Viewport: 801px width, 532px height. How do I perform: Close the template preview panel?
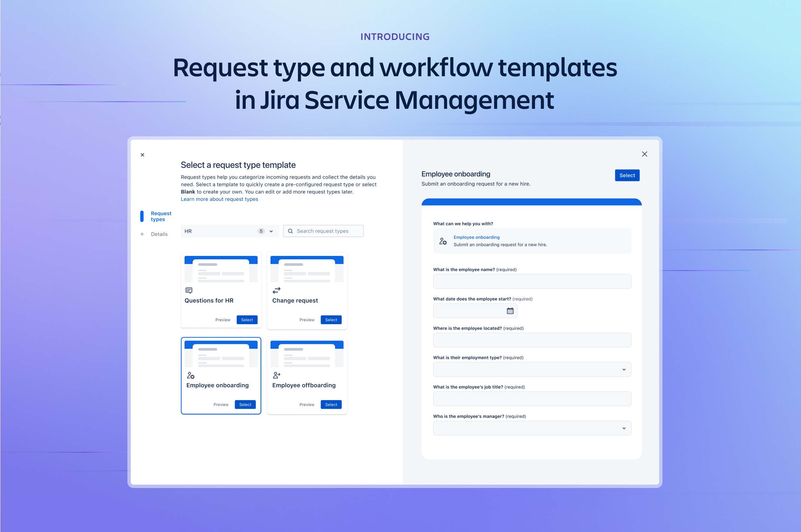[644, 154]
